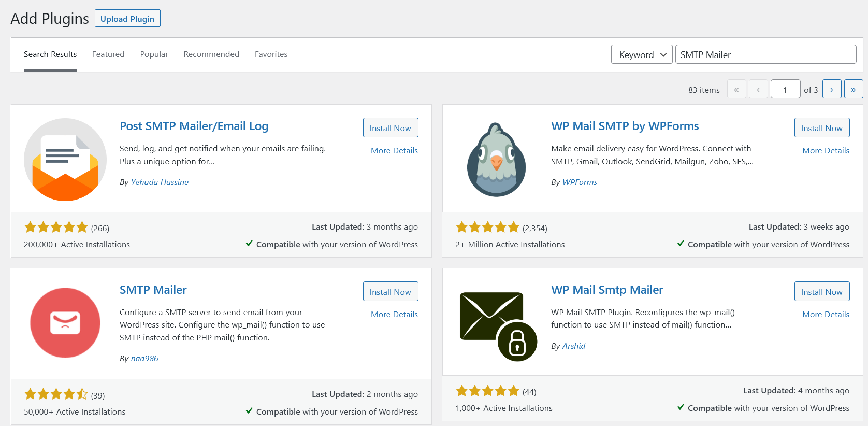Click the red SMTP Mailer plugin icon
This screenshot has width=868, height=426.
(65, 323)
